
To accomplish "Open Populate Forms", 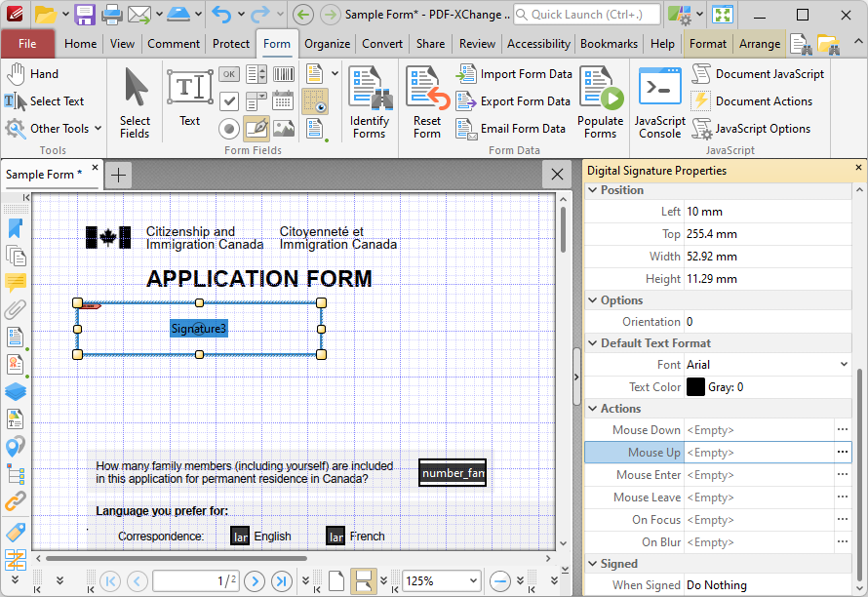I will [601, 102].
